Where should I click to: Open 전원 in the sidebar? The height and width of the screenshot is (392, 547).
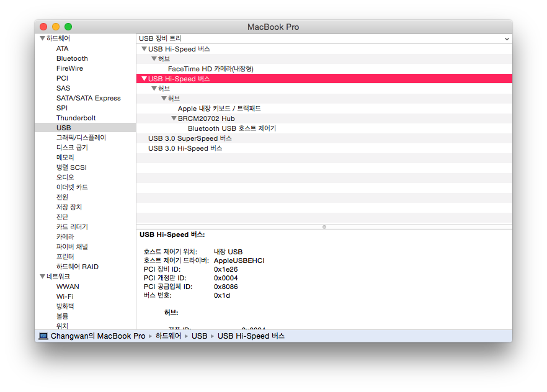pos(63,197)
